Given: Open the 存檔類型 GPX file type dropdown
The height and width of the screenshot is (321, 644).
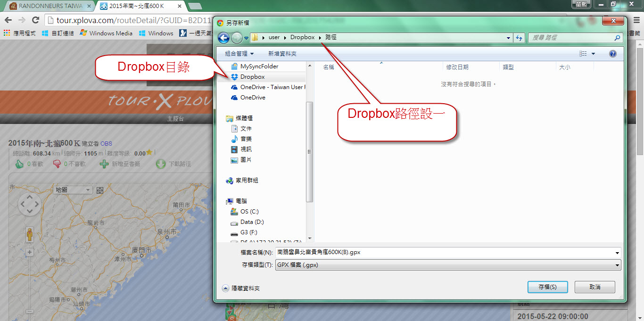Looking at the screenshot, I should tap(448, 265).
